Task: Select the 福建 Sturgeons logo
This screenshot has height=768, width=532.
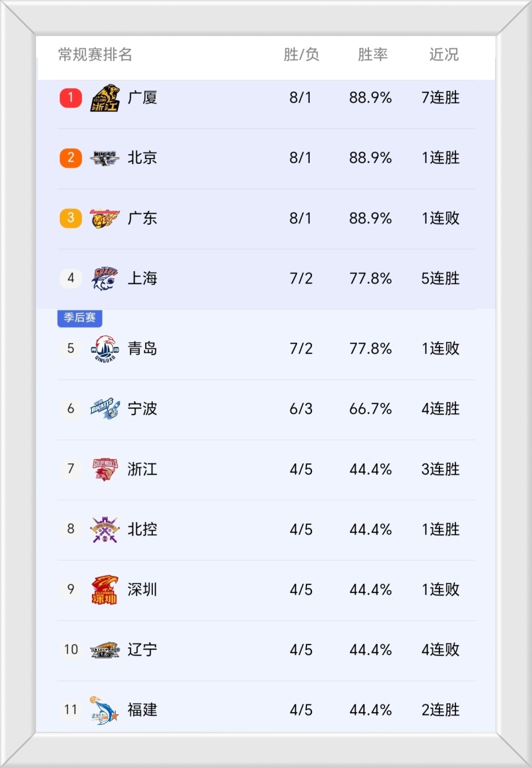Action: pos(104,710)
